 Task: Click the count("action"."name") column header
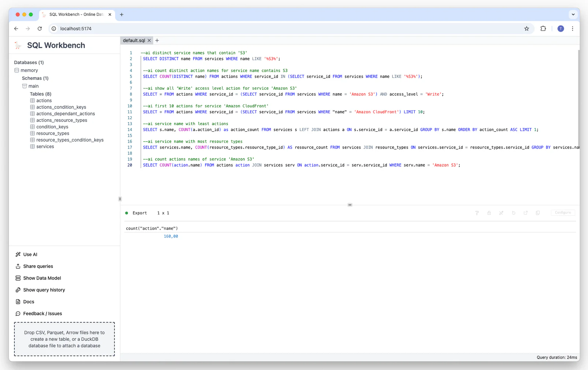point(152,228)
